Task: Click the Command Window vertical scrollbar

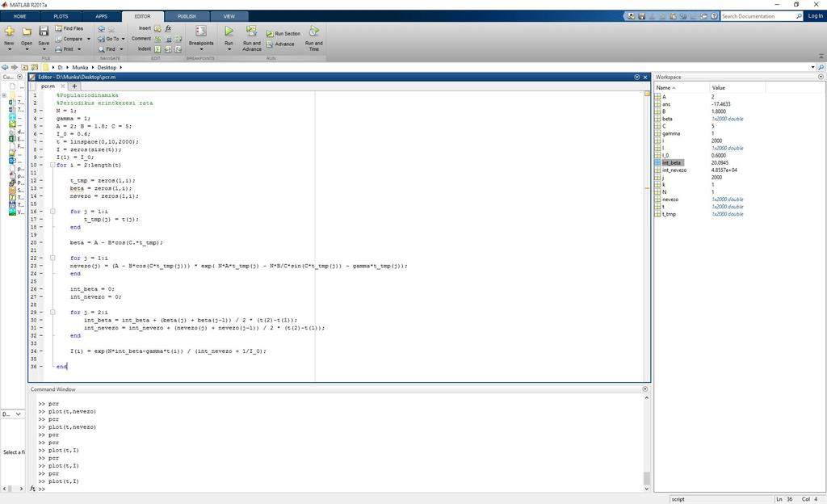Action: [647, 443]
